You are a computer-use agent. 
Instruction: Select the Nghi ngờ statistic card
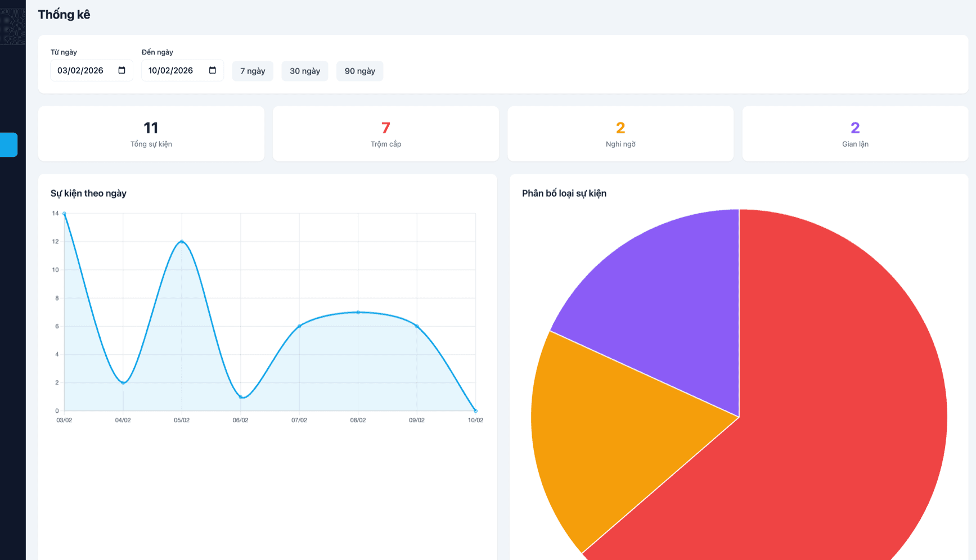[x=620, y=134]
